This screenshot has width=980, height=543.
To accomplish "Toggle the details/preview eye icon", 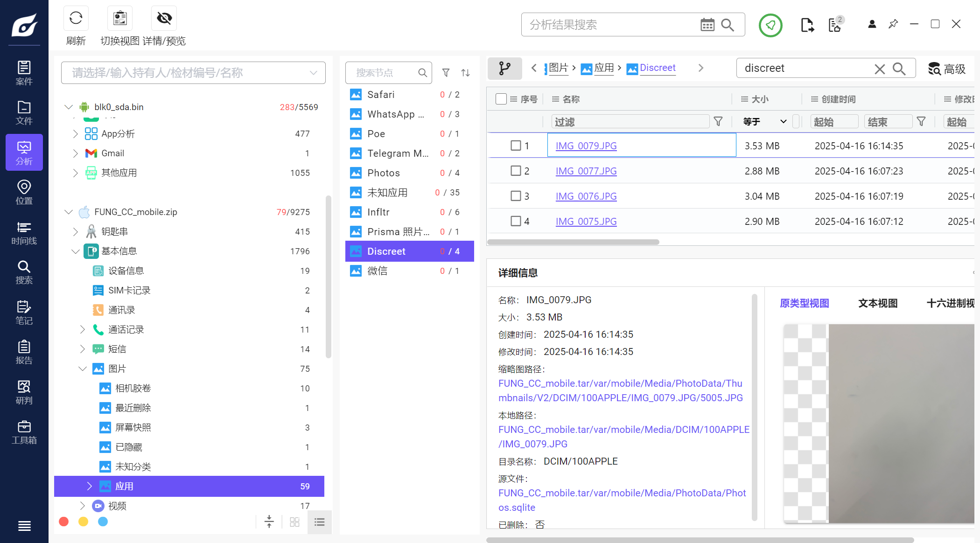I will (x=164, y=19).
